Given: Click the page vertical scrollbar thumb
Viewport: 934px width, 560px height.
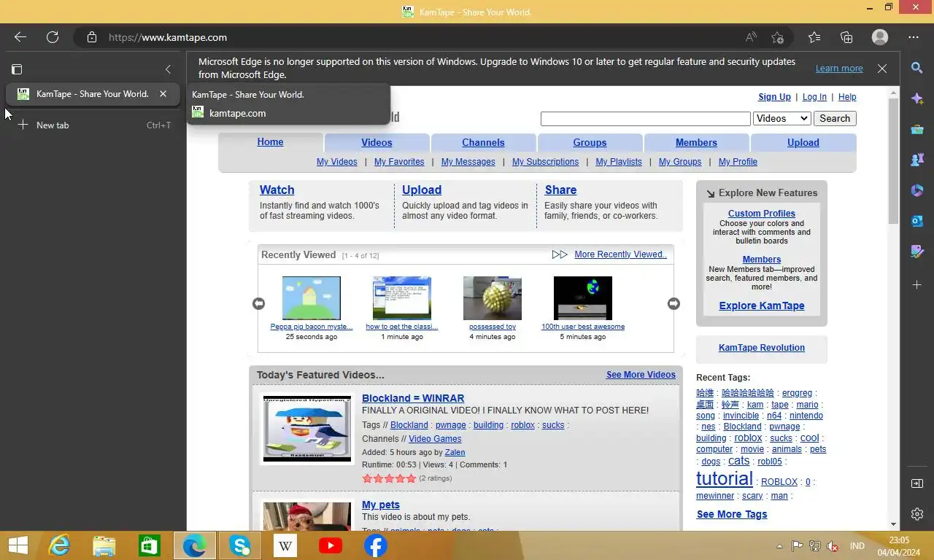Looking at the screenshot, I should [893, 160].
